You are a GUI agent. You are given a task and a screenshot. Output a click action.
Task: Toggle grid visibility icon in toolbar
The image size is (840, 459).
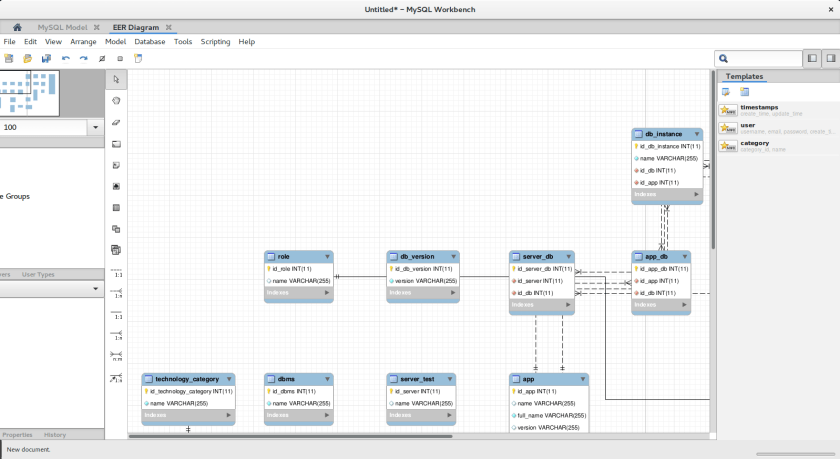coord(102,58)
